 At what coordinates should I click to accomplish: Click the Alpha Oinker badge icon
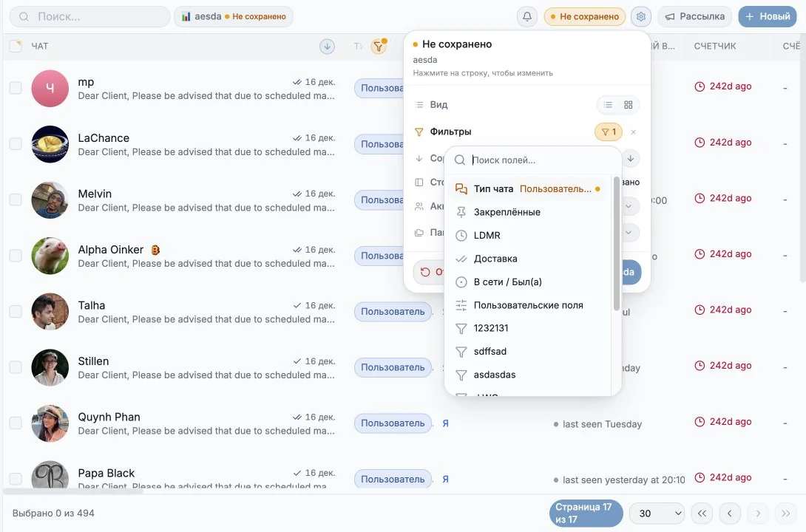155,250
